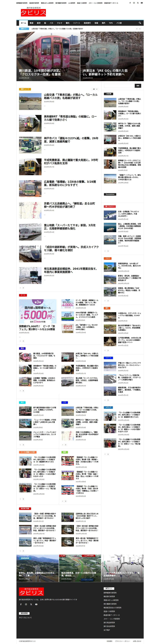Go to next page of メディア sidebar section

(x=108, y=454)
